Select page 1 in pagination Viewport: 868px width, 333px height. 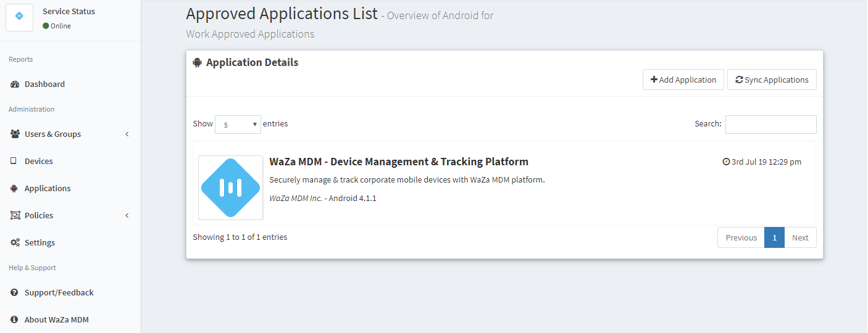774,237
